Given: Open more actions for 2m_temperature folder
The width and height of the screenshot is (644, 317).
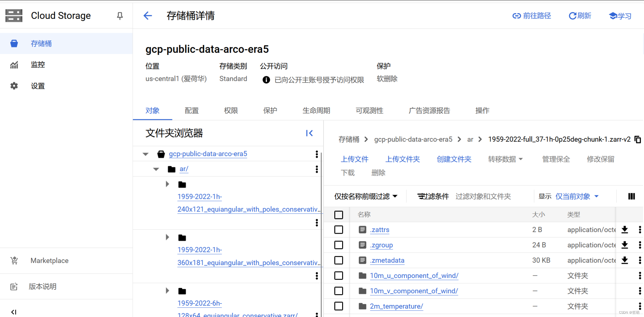Looking at the screenshot, I should pos(640,306).
